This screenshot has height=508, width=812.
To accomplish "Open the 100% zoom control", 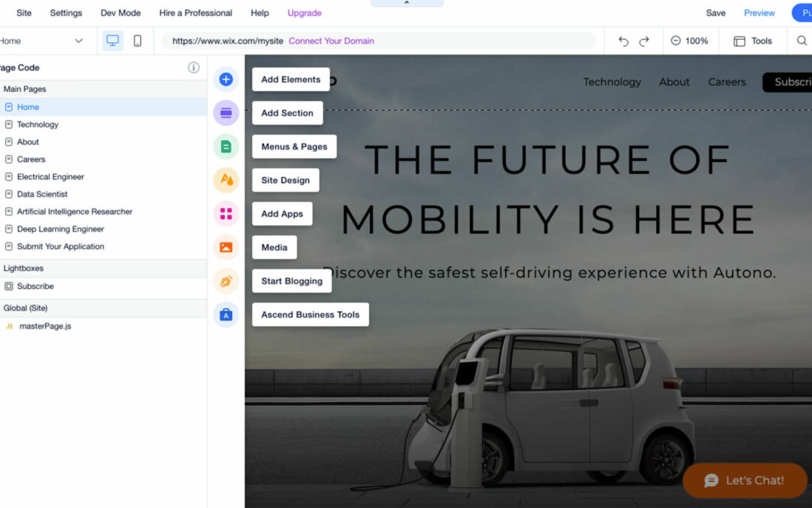I will [x=689, y=41].
